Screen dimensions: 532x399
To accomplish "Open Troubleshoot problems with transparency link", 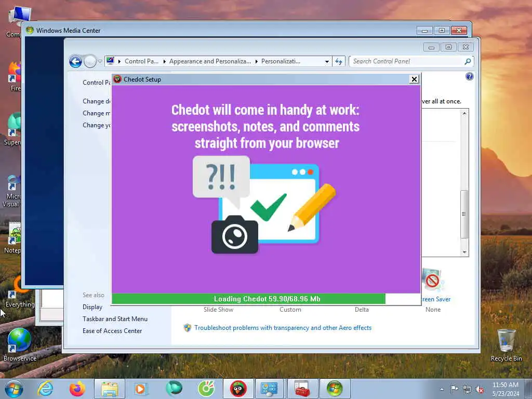I will [283, 328].
